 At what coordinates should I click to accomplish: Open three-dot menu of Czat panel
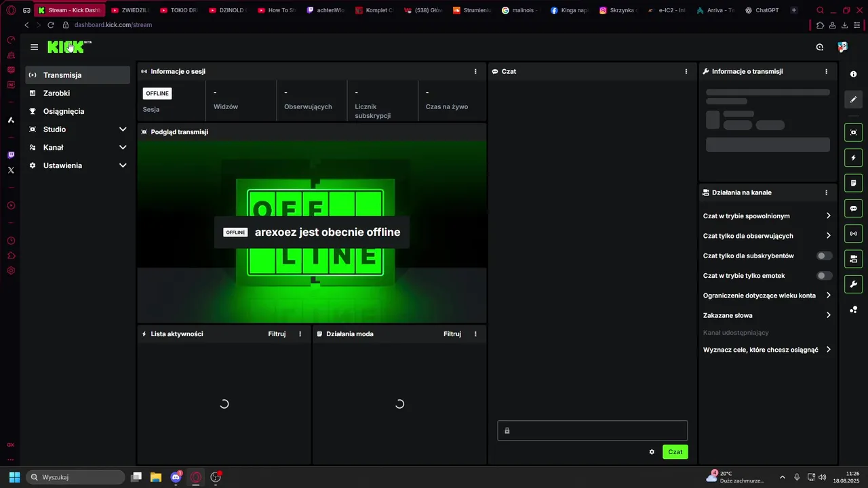[x=686, y=71]
